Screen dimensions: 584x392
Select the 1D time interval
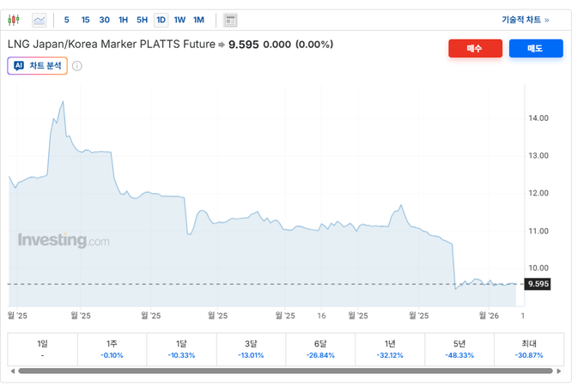(161, 20)
